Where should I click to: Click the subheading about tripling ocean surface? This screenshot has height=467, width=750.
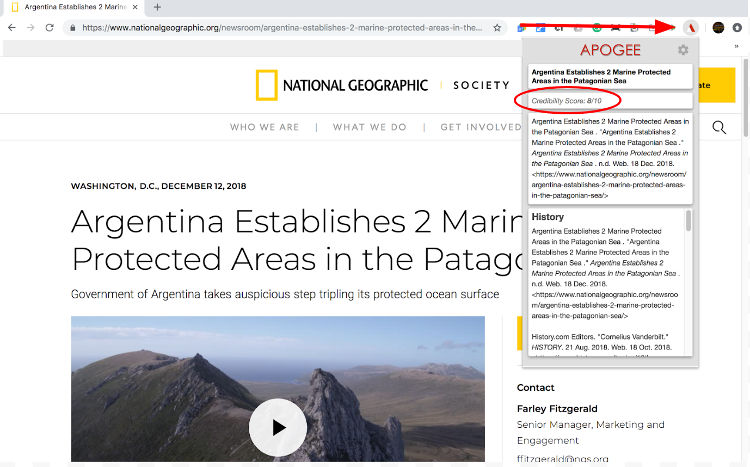tap(285, 294)
